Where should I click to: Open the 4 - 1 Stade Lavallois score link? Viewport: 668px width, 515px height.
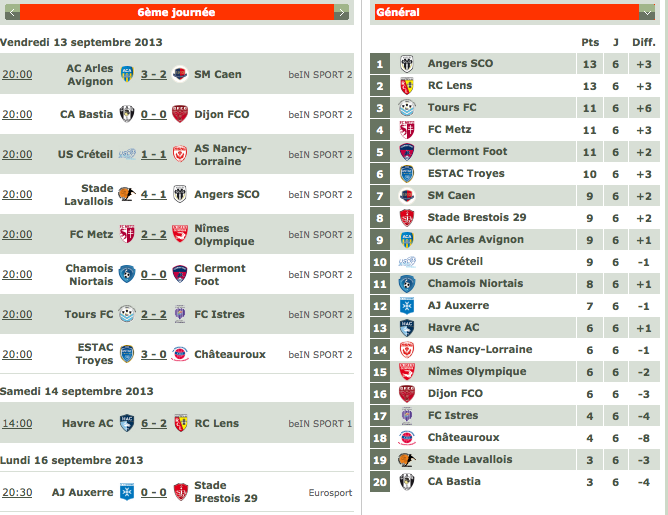154,195
